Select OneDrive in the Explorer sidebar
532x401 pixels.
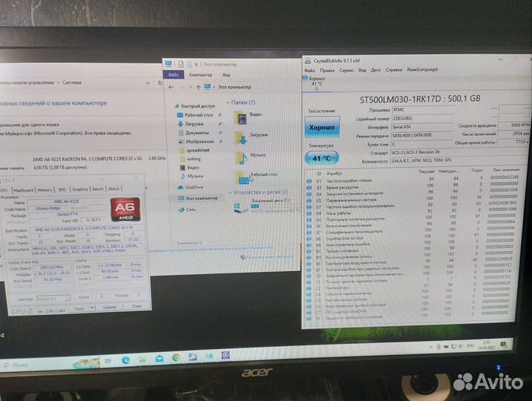191,187
